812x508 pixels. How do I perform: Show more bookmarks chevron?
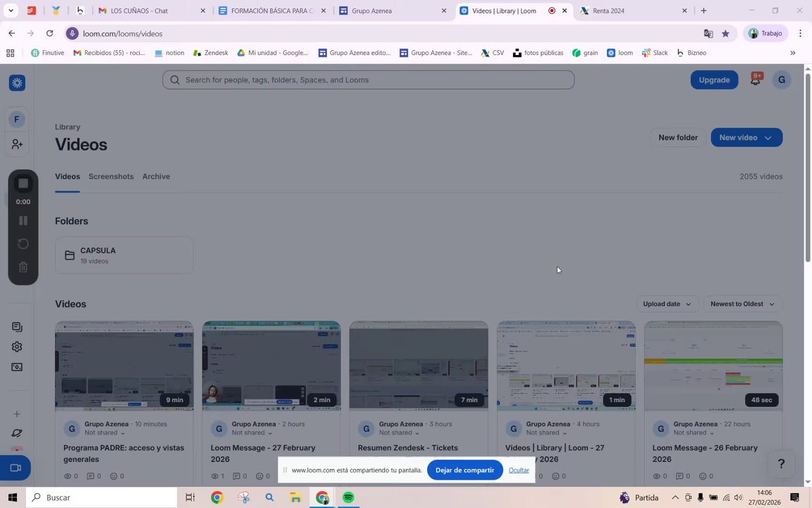click(x=792, y=52)
